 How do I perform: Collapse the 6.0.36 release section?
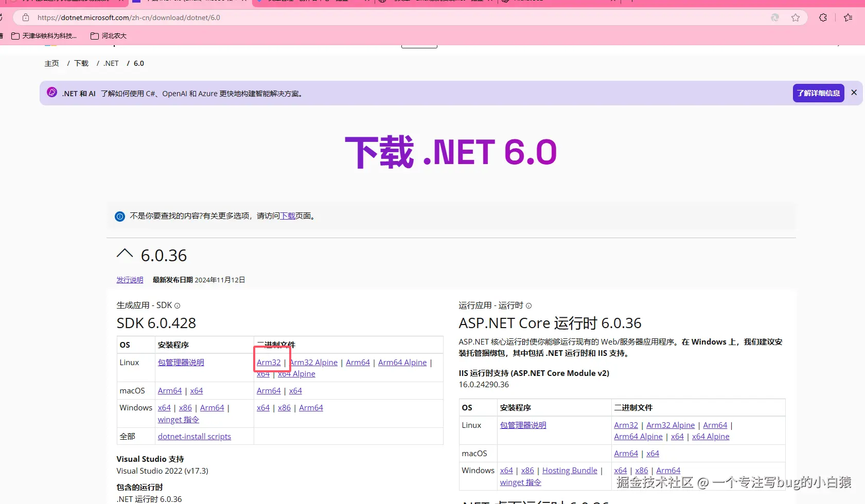point(125,254)
